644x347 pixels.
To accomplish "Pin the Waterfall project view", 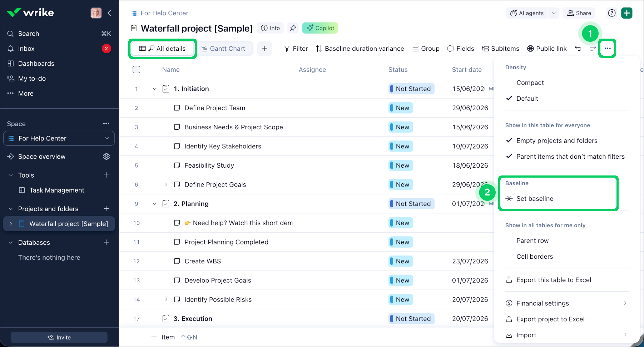I will (293, 28).
